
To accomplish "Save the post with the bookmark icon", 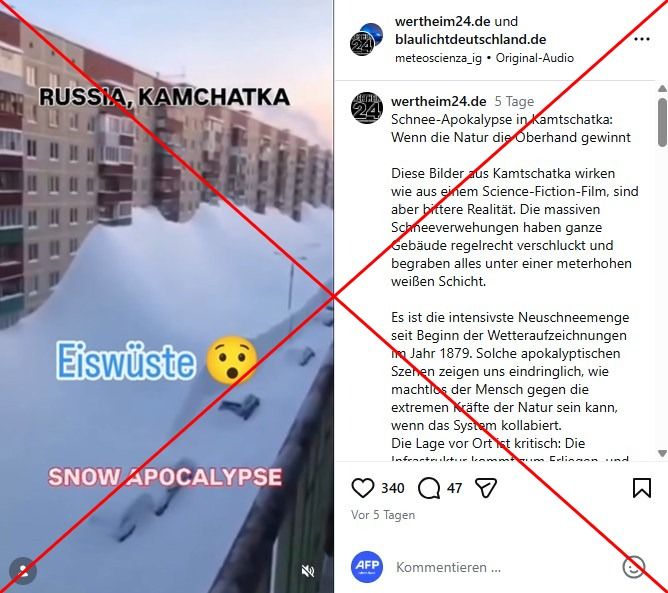I will pos(642,488).
